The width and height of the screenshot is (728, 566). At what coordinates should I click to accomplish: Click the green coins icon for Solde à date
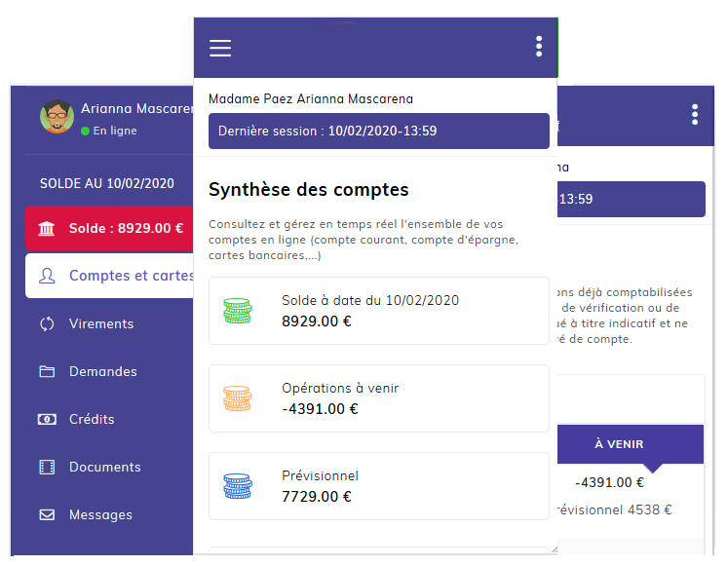(238, 311)
